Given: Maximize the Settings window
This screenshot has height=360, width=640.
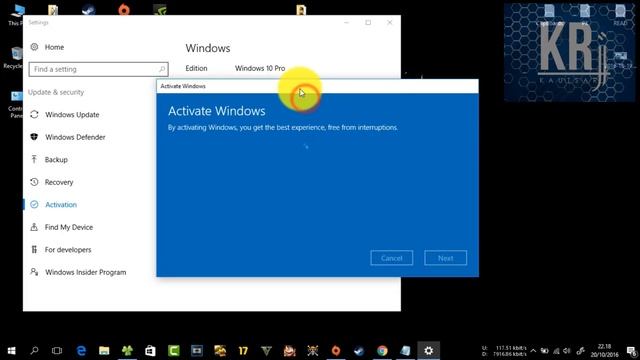Looking at the screenshot, I should [x=368, y=22].
